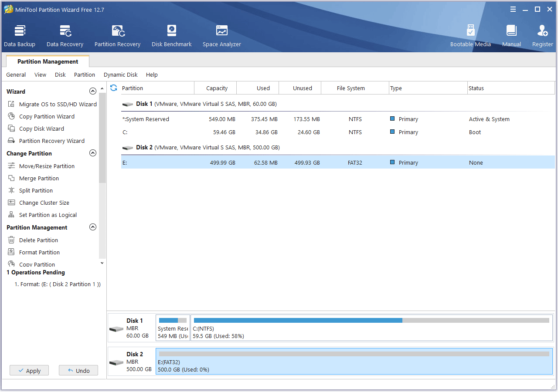Open the Partition menu
The width and height of the screenshot is (558, 392).
pos(85,75)
